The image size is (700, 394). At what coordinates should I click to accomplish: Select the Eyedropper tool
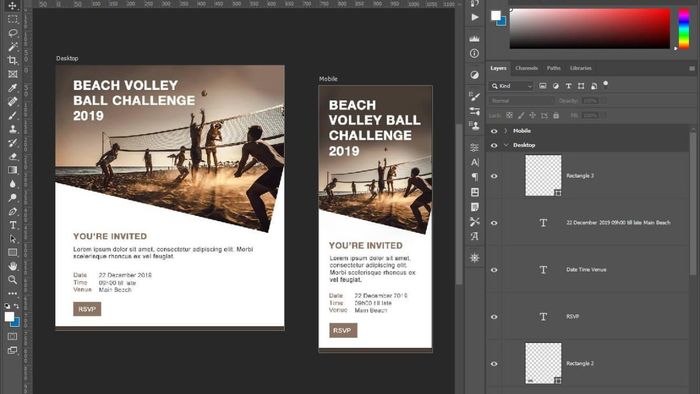[12, 87]
